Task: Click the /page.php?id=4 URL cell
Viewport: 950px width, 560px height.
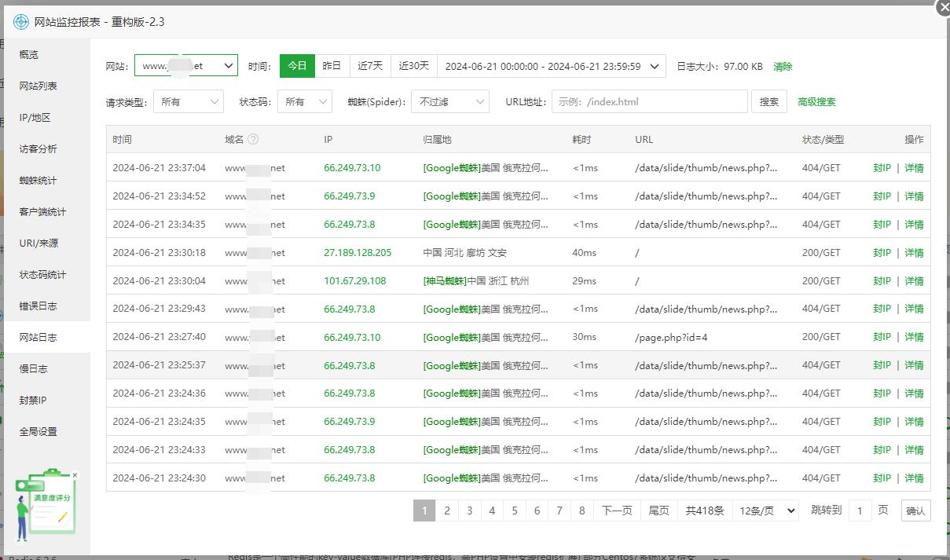Action: [671, 337]
